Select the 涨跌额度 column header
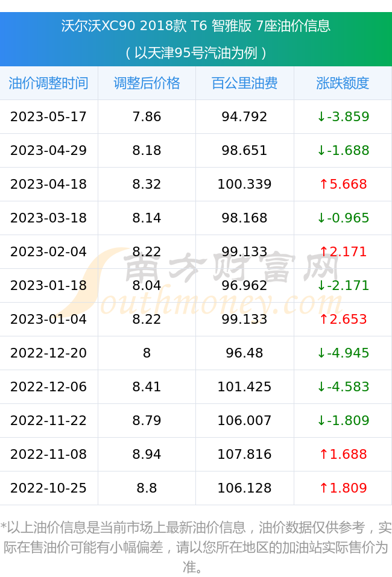The height and width of the screenshot is (577, 392). coord(343,83)
